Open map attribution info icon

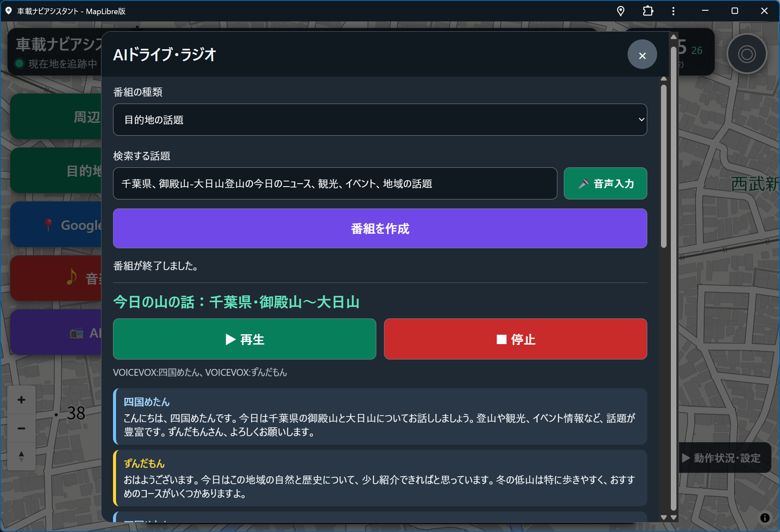(x=765, y=518)
